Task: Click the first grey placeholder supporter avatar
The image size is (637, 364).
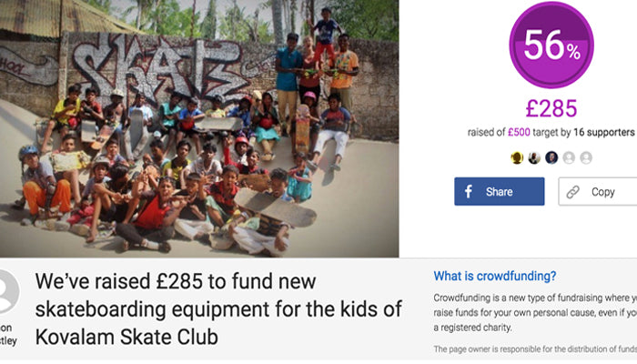Action: pyautogui.click(x=569, y=157)
